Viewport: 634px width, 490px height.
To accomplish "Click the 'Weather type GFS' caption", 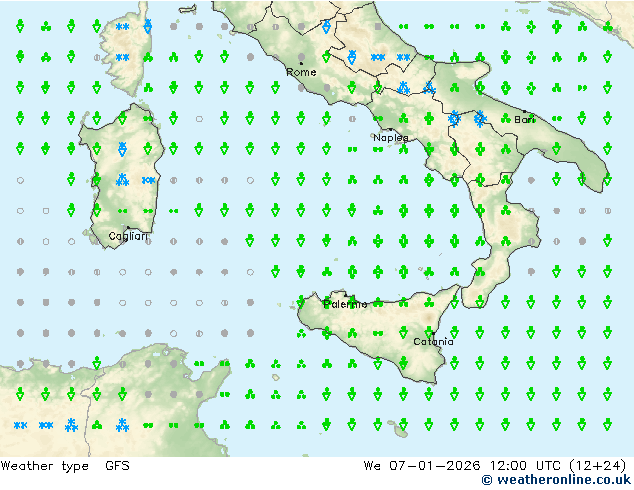I will pyautogui.click(x=65, y=466).
